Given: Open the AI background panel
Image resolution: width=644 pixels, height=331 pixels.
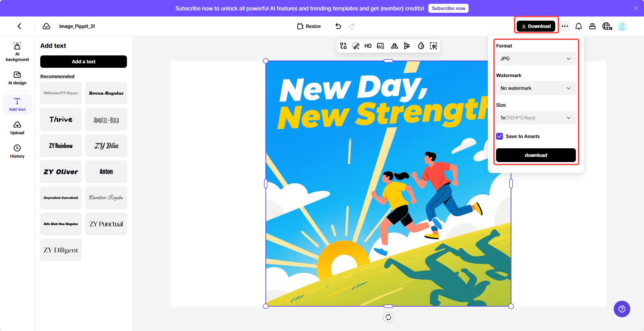Looking at the screenshot, I should coord(17,52).
